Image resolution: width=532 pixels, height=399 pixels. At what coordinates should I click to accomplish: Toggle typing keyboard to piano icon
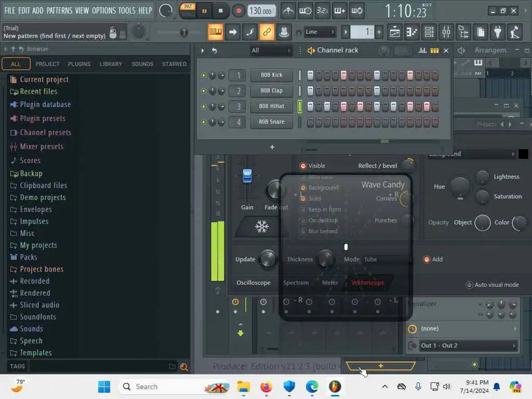point(215,32)
